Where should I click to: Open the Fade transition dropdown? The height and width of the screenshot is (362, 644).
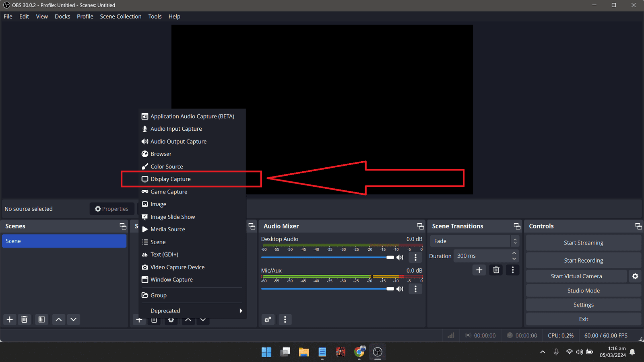[x=474, y=241]
